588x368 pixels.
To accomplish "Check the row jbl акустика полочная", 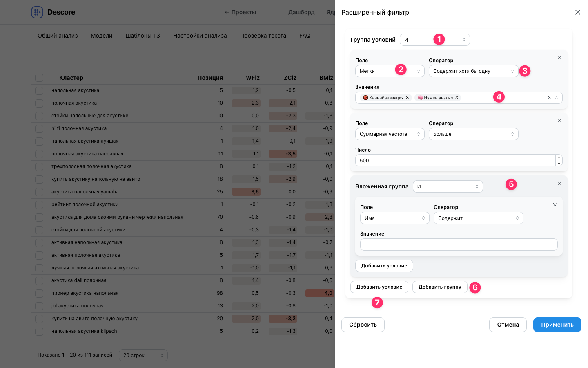I will [39, 306].
